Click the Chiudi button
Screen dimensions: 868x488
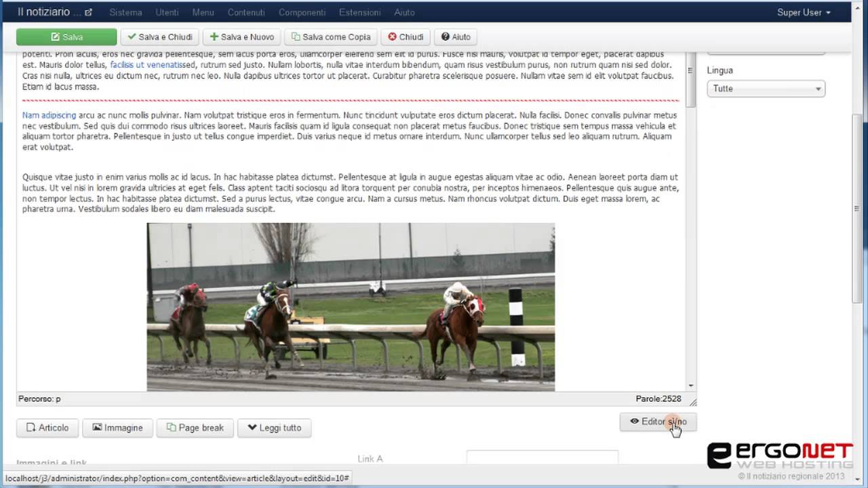[406, 37]
